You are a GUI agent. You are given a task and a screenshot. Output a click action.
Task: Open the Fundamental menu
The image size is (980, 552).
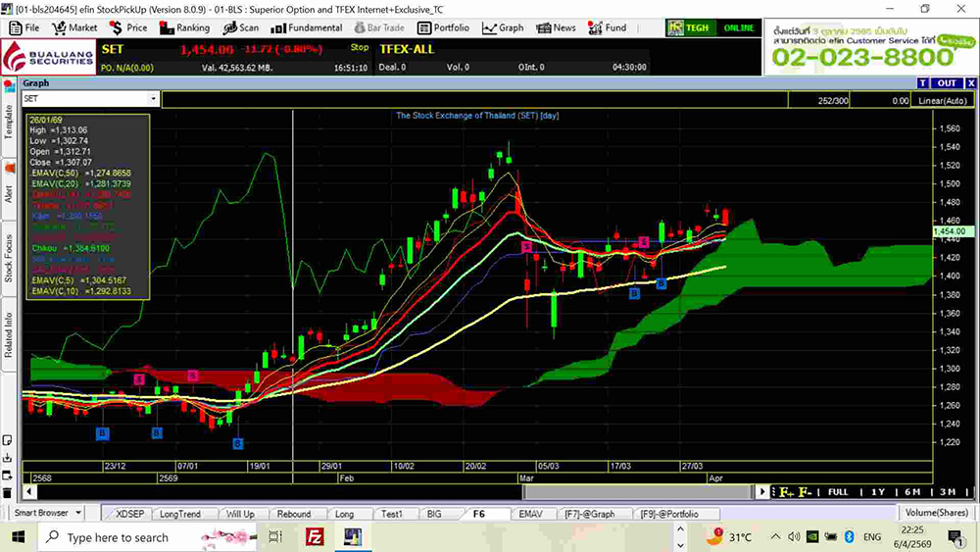tap(308, 27)
